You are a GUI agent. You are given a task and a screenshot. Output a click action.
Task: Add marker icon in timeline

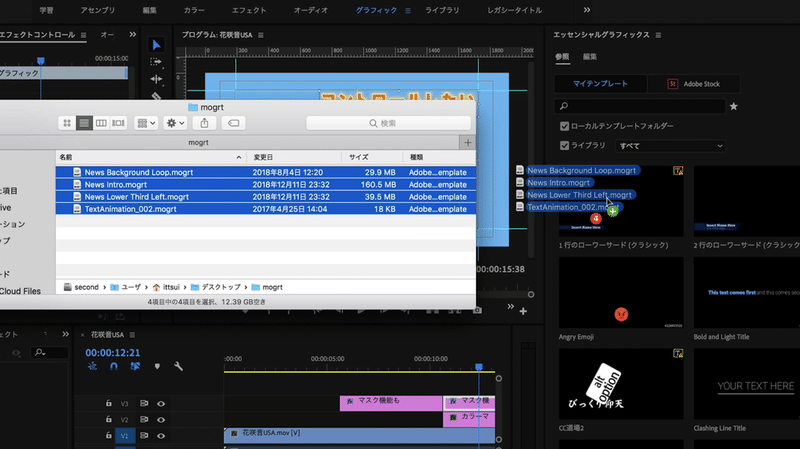coord(157,366)
